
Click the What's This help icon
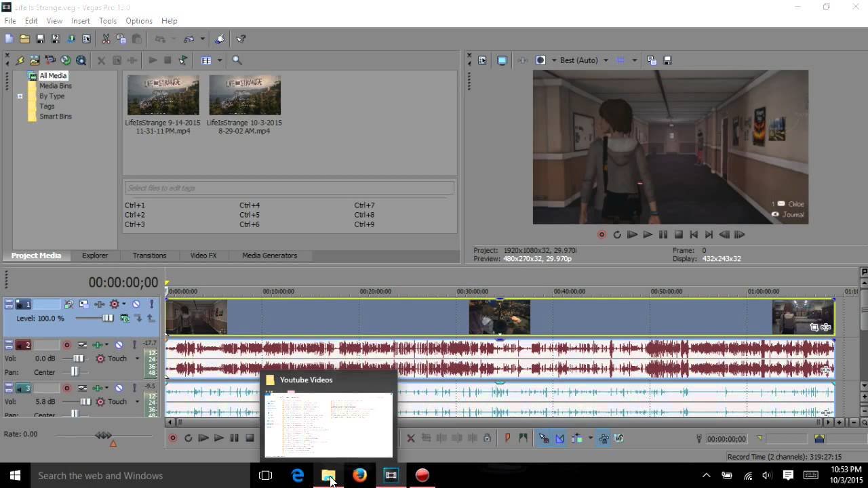(x=241, y=39)
